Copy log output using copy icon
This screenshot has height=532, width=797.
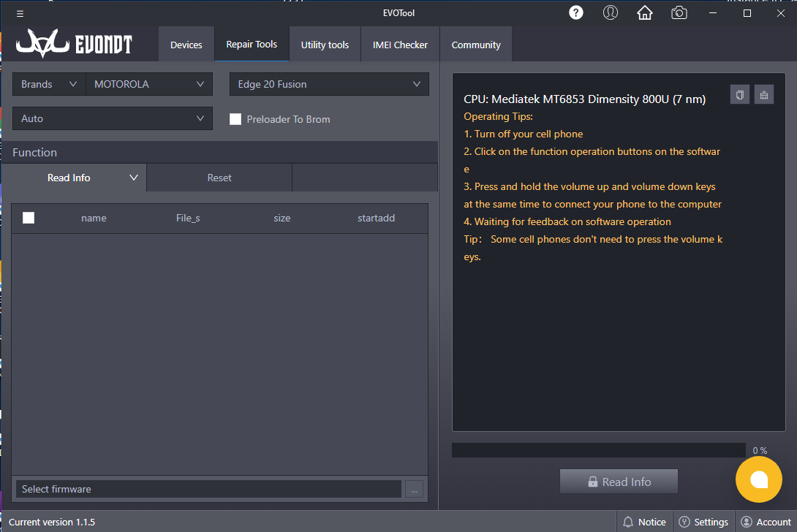coord(740,95)
